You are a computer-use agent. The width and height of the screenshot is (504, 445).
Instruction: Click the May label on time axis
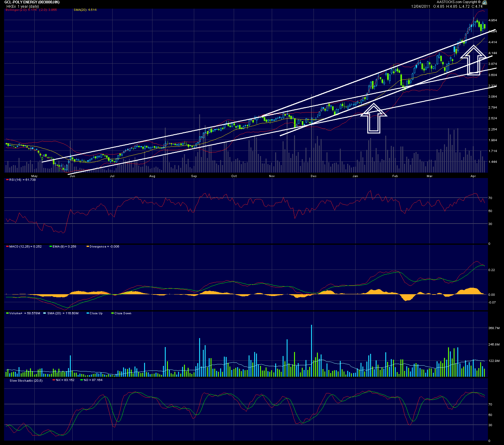pyautogui.click(x=34, y=176)
